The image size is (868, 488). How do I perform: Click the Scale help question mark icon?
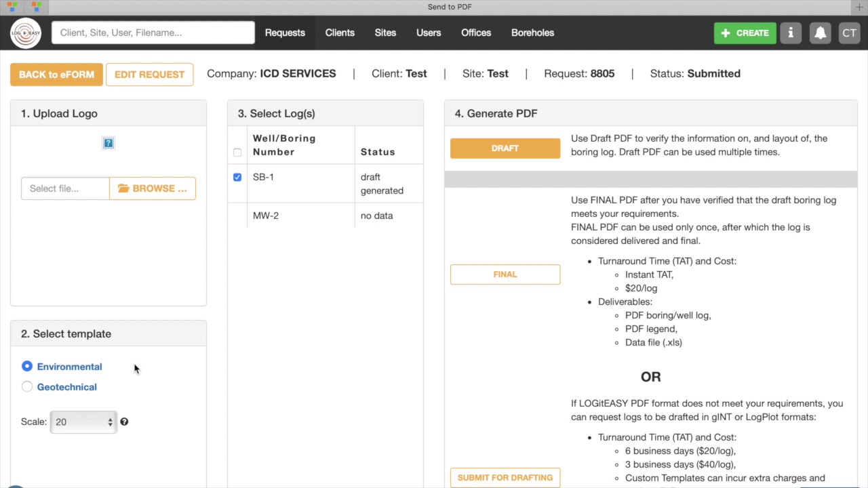[x=124, y=422]
